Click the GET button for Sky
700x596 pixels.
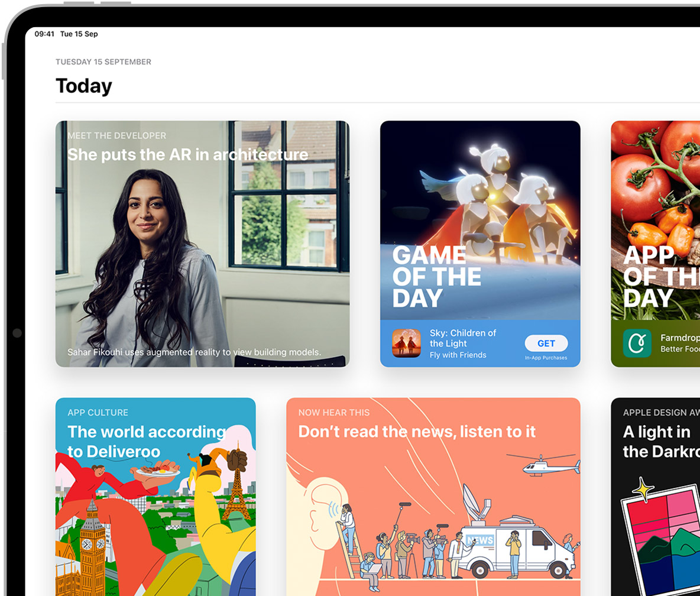coord(546,344)
